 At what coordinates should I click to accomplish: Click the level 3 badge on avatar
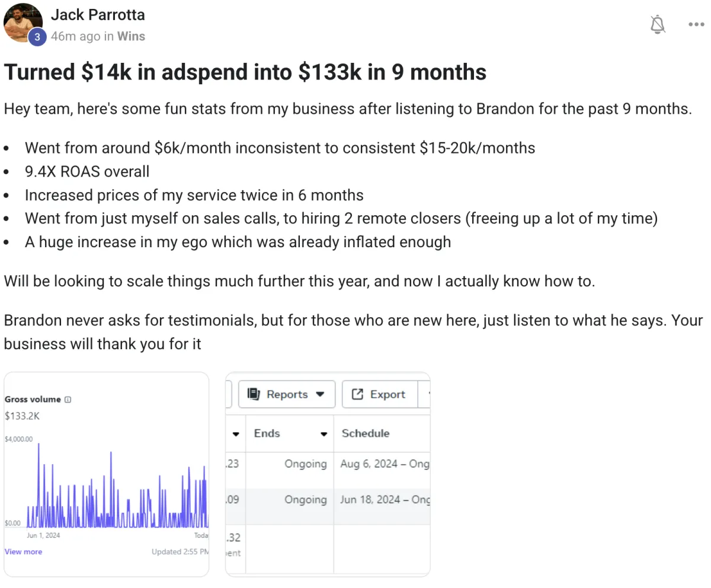point(37,36)
